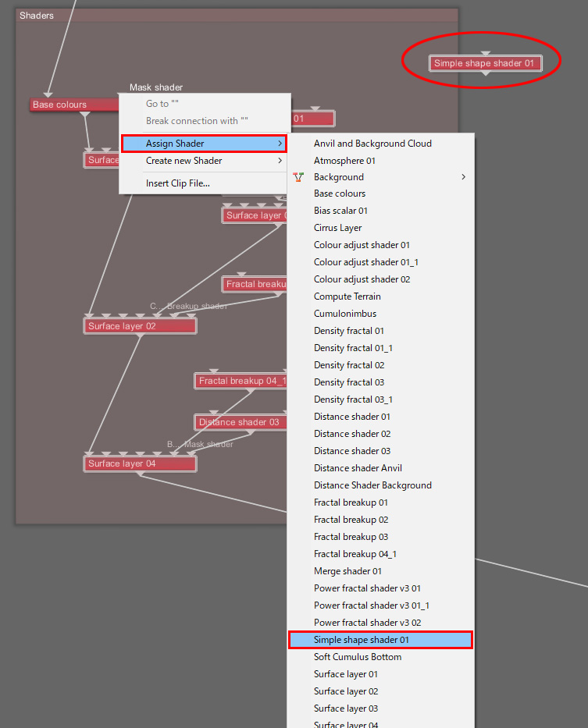The width and height of the screenshot is (588, 728).
Task: Open the Assign Shader submenu
Action: [x=204, y=144]
